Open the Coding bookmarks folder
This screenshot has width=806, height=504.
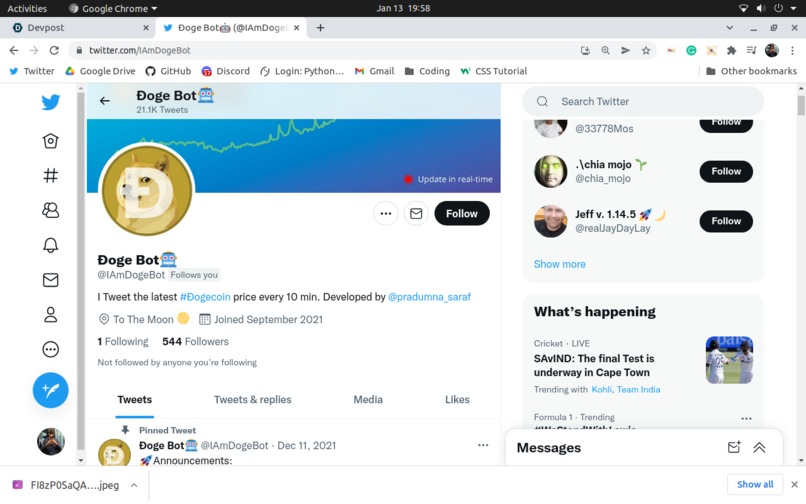click(427, 71)
